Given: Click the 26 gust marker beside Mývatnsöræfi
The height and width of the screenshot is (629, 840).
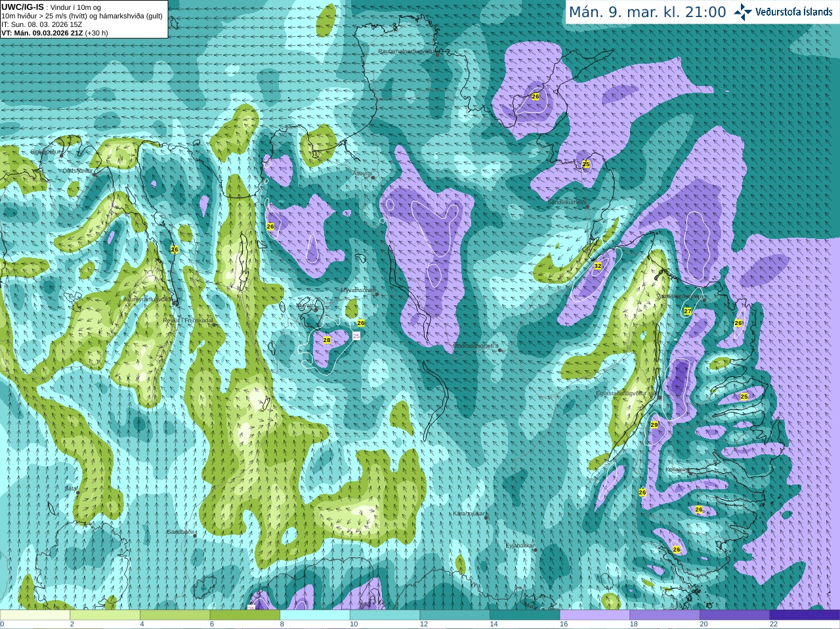Looking at the screenshot, I should pyautogui.click(x=361, y=323).
